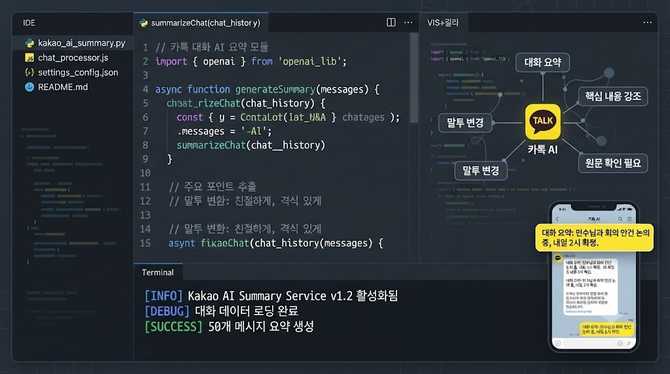Image resolution: width=670 pixels, height=374 pixels.
Task: Click the editor vertical scrollbar thumb
Action: pos(413,78)
